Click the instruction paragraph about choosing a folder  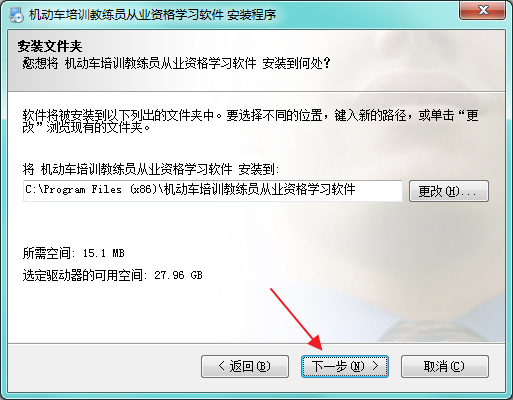tap(251, 121)
